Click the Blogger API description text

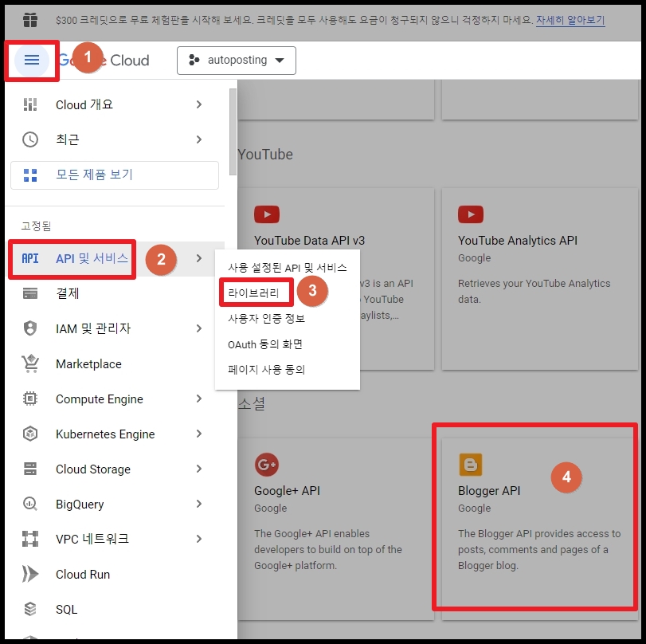539,550
